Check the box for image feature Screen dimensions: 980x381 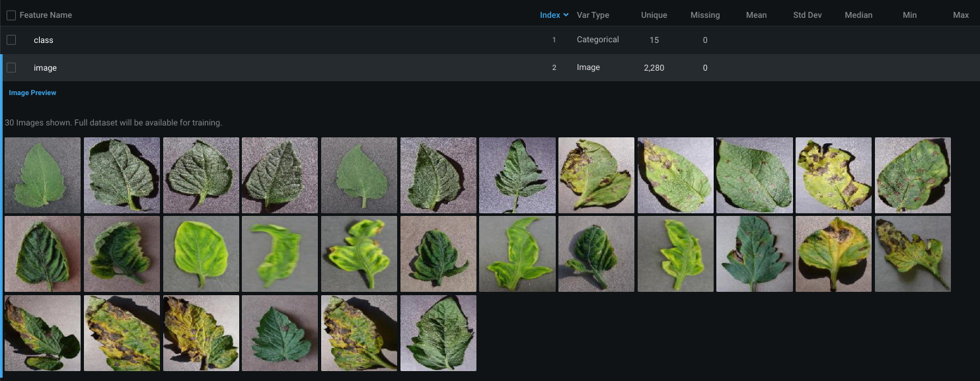click(x=11, y=67)
